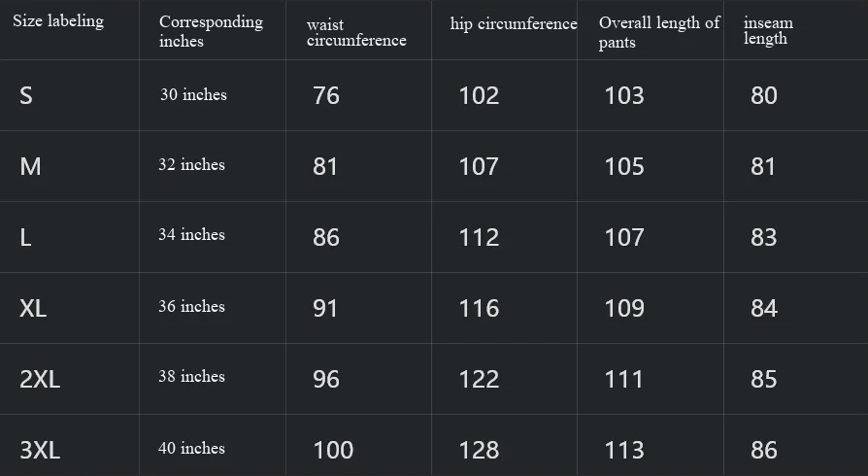The image size is (868, 476).
Task: Click inseam length value 83
Action: (x=764, y=237)
